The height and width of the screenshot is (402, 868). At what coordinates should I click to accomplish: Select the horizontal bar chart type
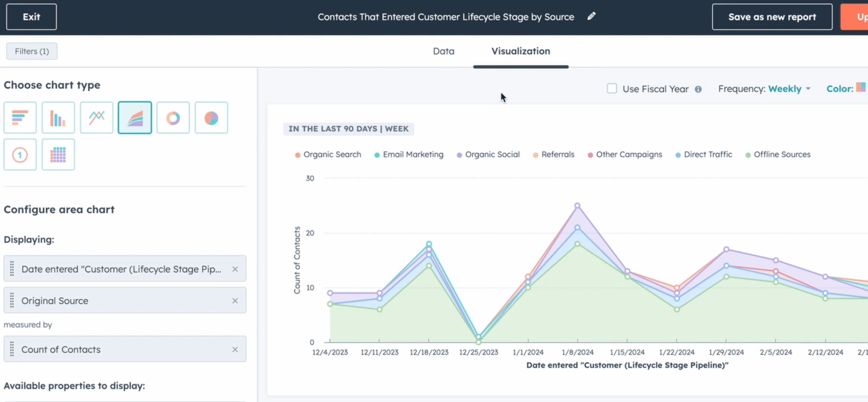point(20,117)
